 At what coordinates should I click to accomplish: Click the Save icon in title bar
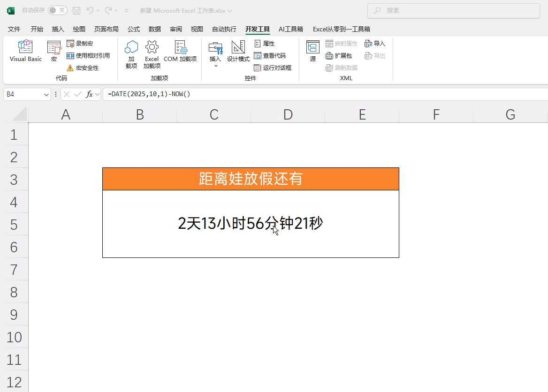76,10
